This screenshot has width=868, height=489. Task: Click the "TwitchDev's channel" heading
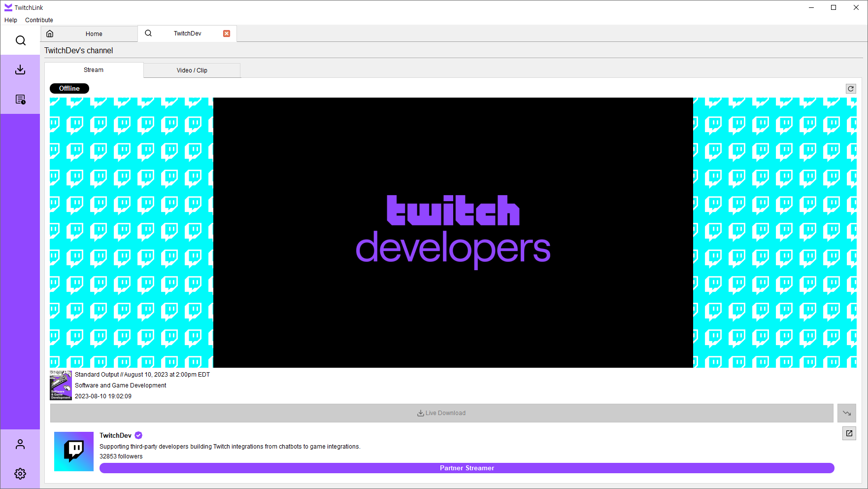(79, 51)
